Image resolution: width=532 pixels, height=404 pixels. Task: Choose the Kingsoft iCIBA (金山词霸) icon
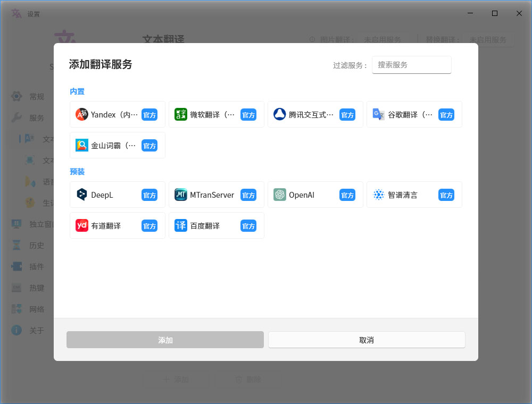(82, 146)
